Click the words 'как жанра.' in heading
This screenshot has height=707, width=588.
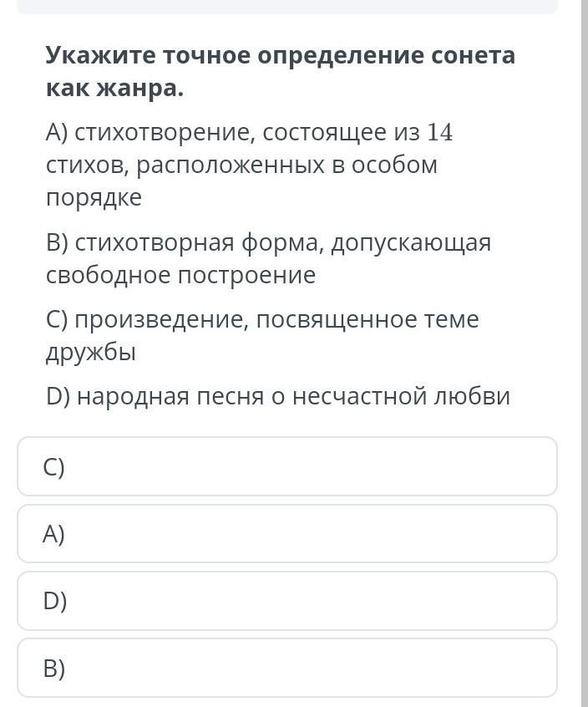point(115,89)
